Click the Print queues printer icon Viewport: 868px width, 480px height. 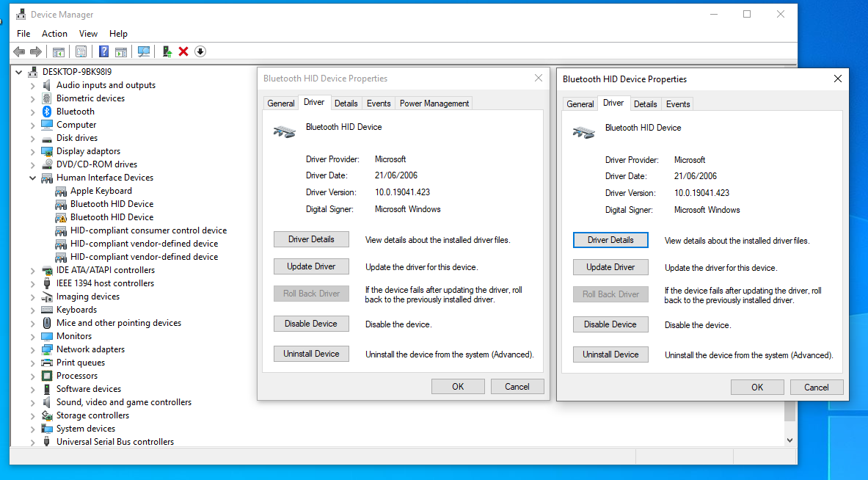tap(47, 363)
